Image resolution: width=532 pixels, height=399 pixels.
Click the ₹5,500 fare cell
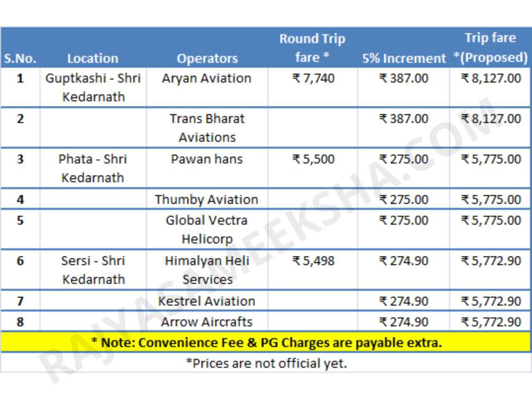pyautogui.click(x=313, y=159)
